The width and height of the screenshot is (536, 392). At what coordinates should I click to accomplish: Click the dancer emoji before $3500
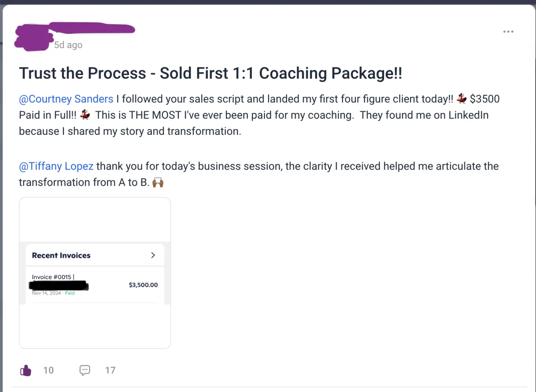(462, 99)
